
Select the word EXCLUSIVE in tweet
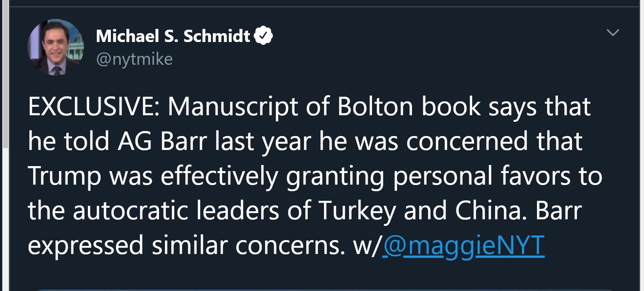pos(91,107)
